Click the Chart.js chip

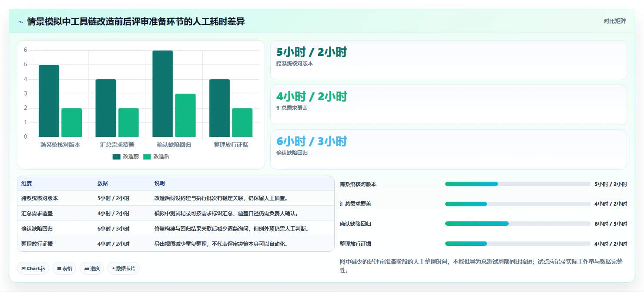33,268
